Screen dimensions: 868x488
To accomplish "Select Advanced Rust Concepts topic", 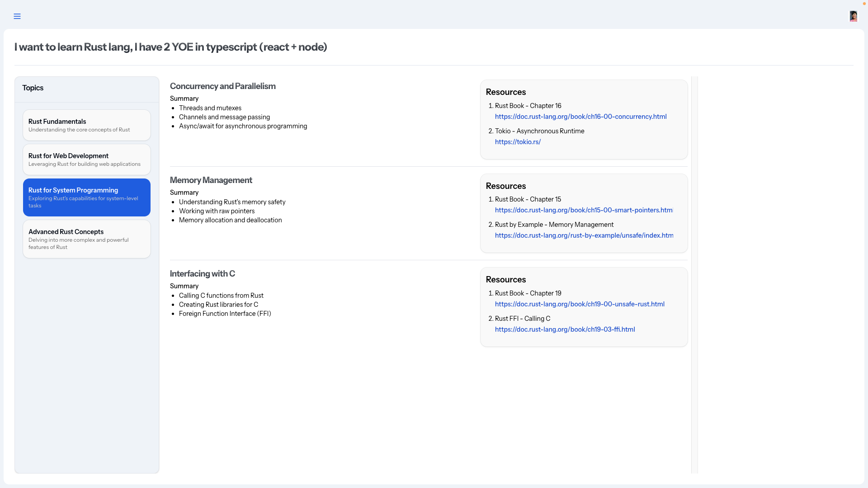I will (87, 239).
